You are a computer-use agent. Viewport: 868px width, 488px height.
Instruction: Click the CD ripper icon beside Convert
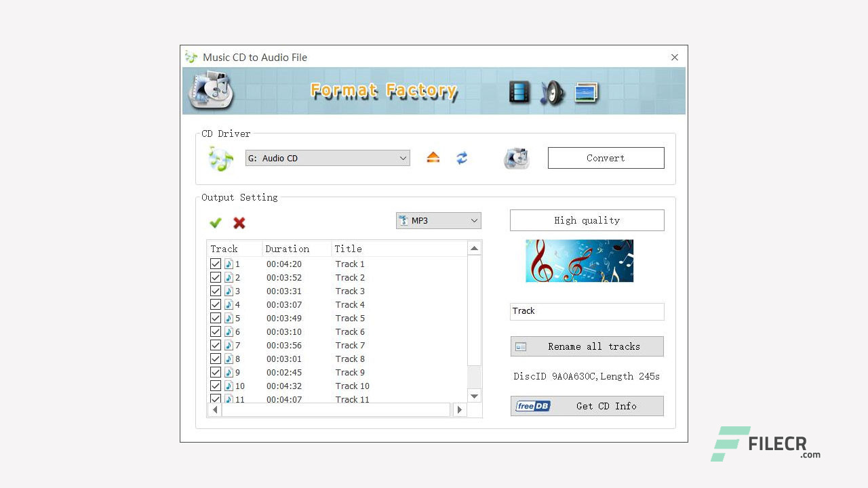coord(516,159)
